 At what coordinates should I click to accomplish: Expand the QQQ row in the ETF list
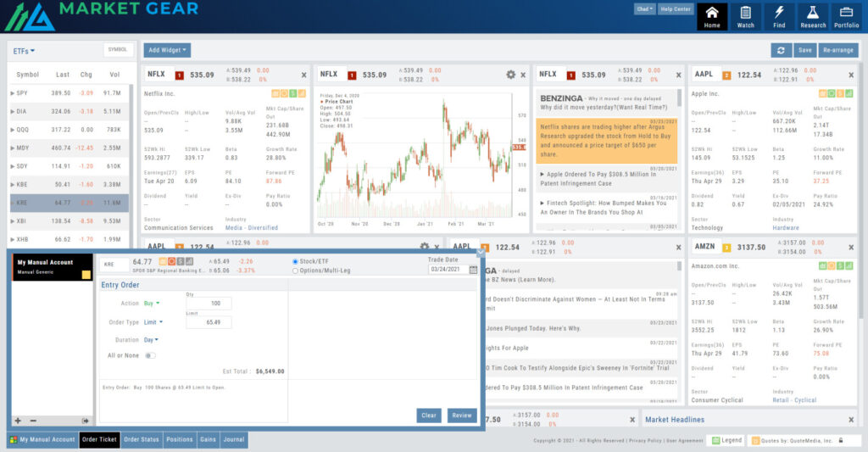pyautogui.click(x=13, y=130)
